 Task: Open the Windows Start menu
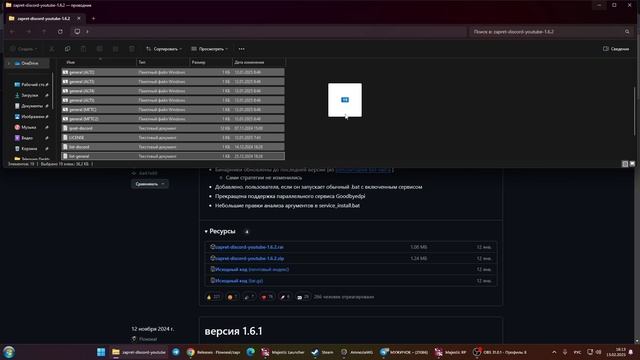pyautogui.click(x=101, y=352)
